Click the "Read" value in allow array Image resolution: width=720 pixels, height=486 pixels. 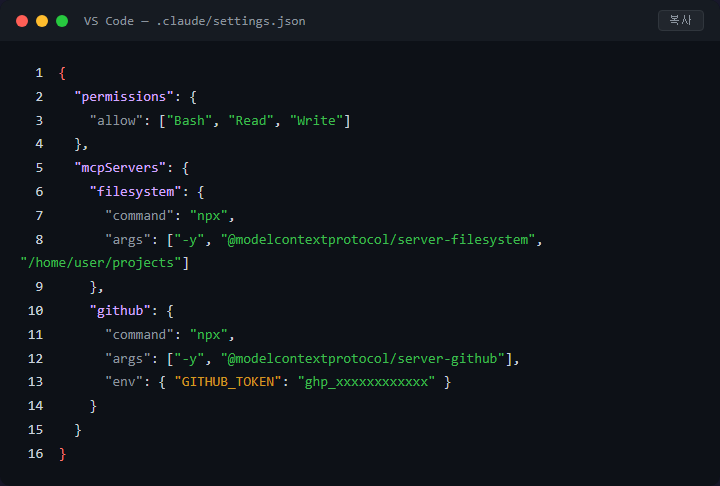coord(251,121)
